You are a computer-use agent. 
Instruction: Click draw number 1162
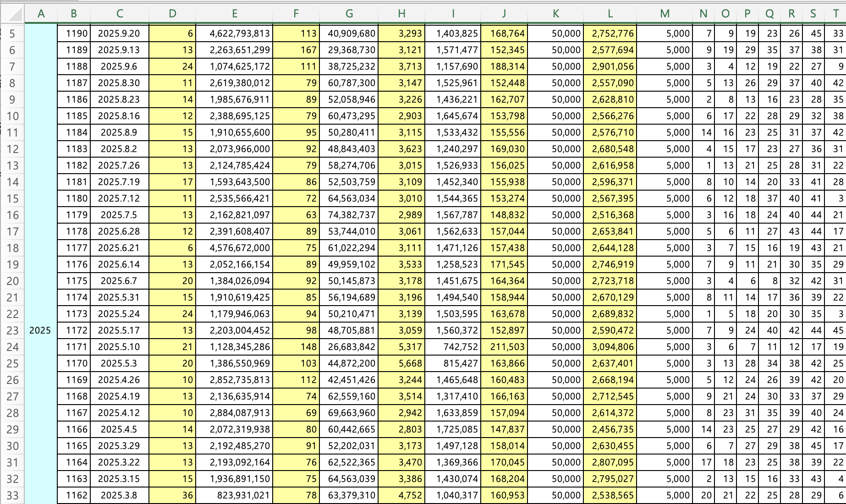click(x=74, y=495)
